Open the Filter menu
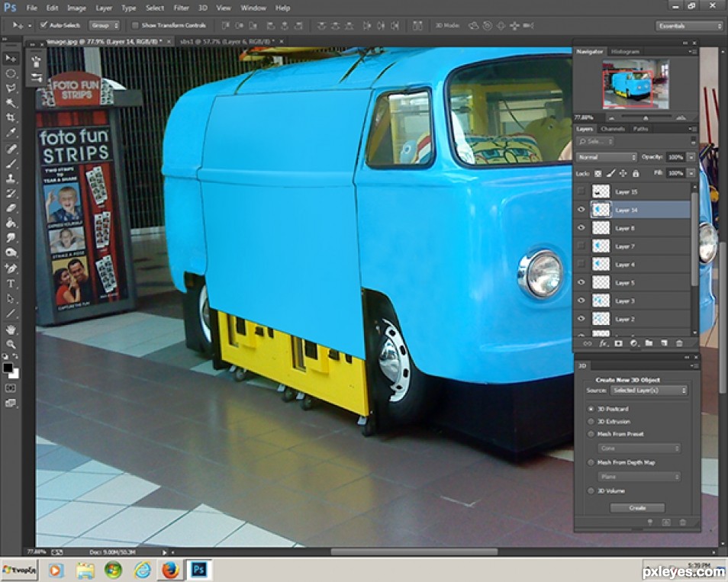This screenshot has height=582, width=728. pos(181,8)
